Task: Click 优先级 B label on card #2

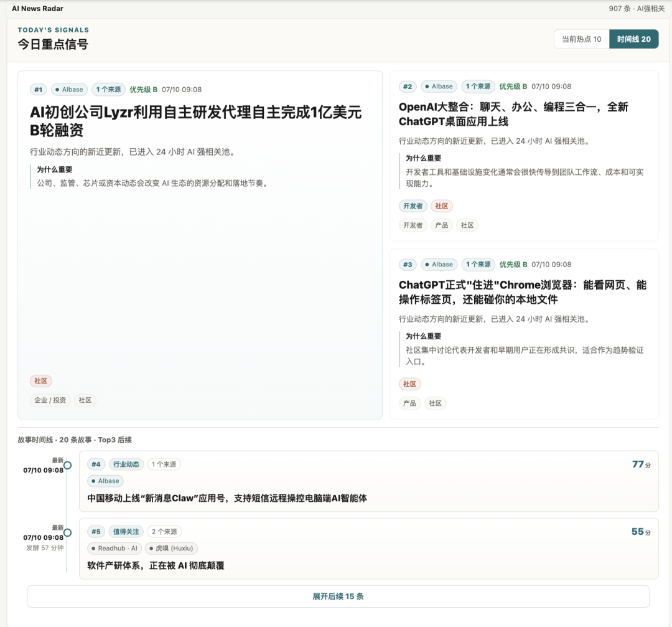Action: (513, 87)
